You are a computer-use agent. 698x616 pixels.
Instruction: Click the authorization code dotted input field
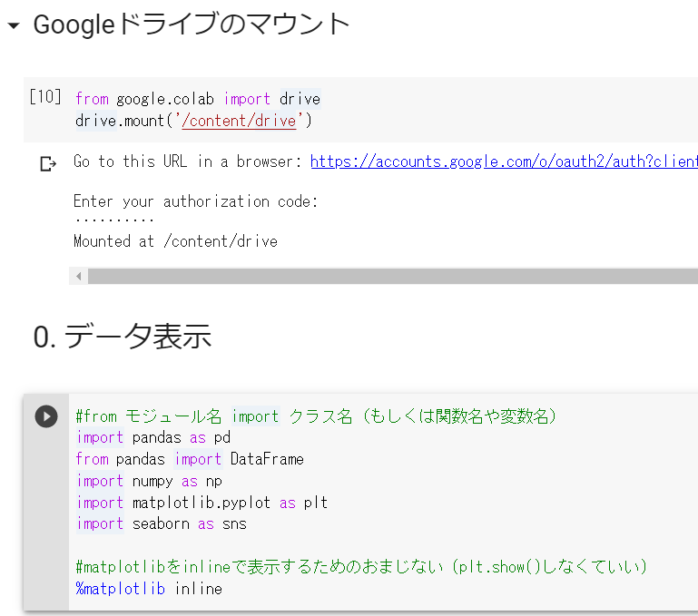coord(114,220)
